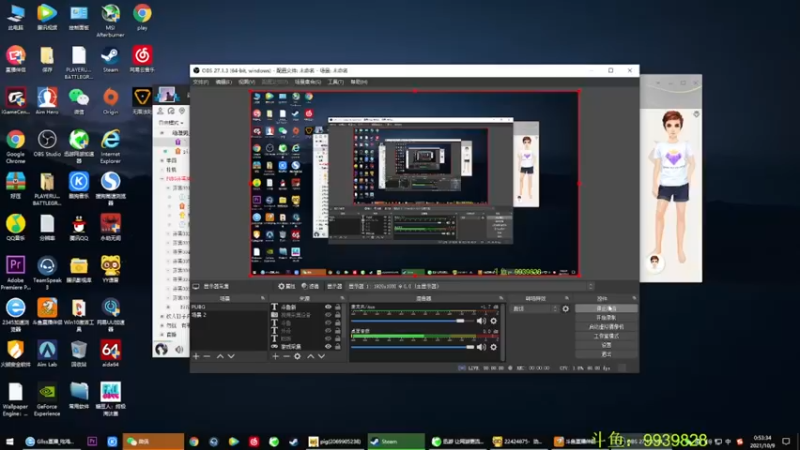
Task: Click the Exit button in Controls
Action: tap(606, 354)
